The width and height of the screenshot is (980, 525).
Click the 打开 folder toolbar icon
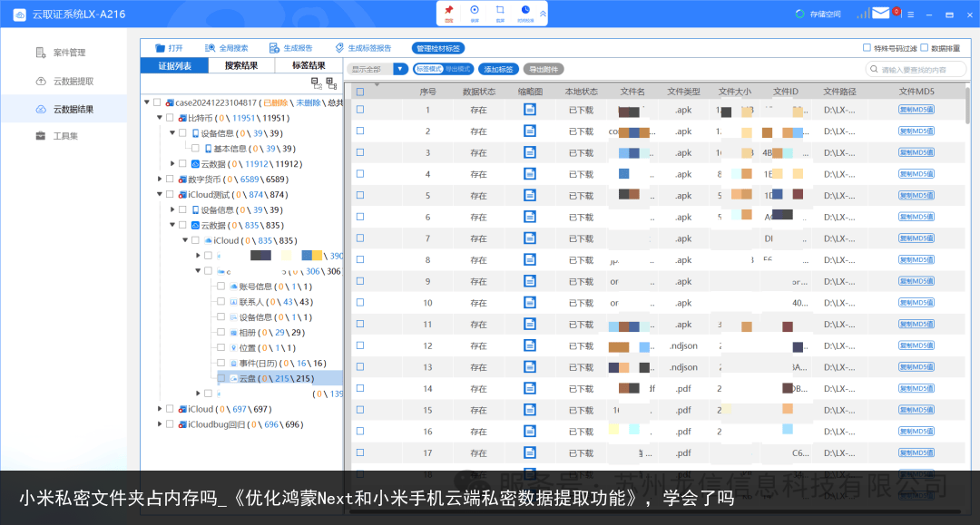click(160, 48)
